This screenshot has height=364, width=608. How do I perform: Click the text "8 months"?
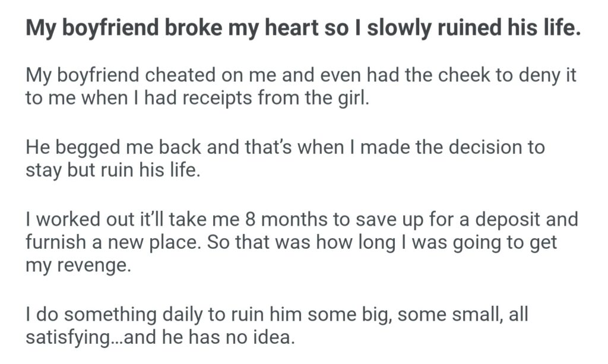[x=283, y=220]
